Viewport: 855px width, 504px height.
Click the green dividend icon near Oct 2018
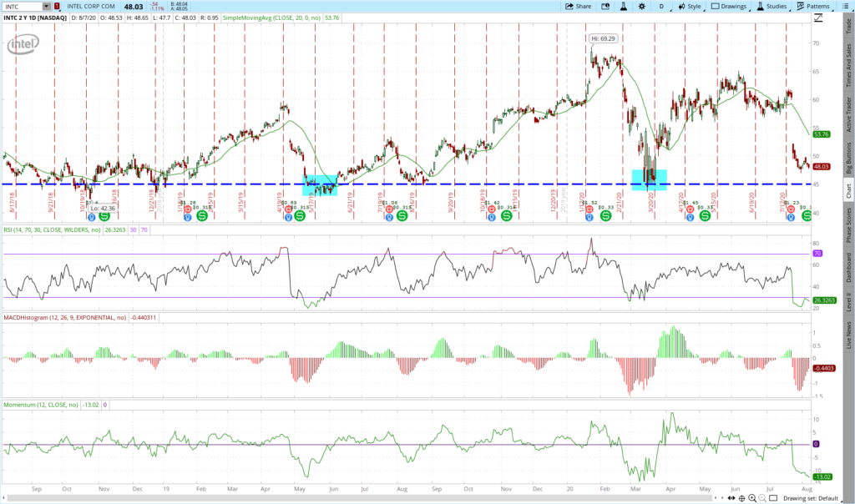tap(104, 216)
